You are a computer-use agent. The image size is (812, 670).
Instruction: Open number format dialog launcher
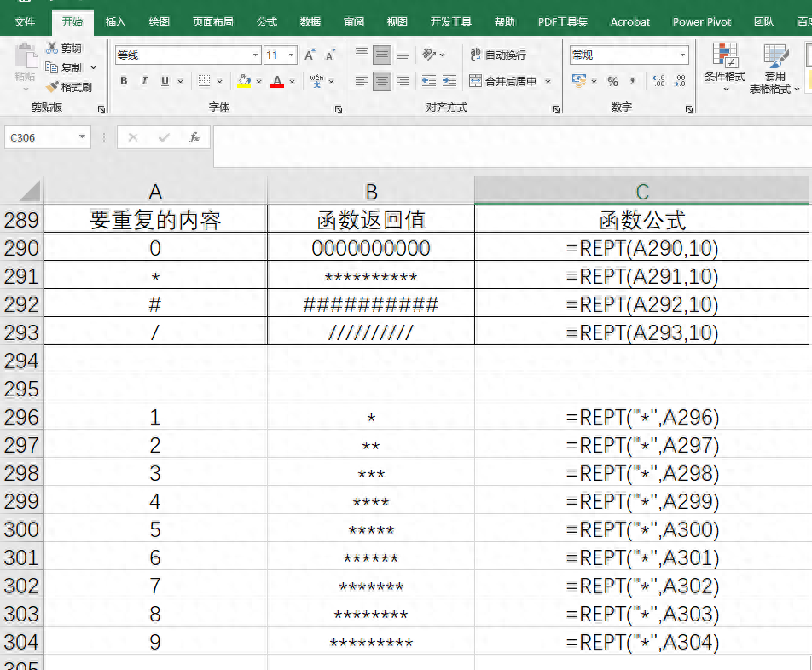pyautogui.click(x=689, y=108)
